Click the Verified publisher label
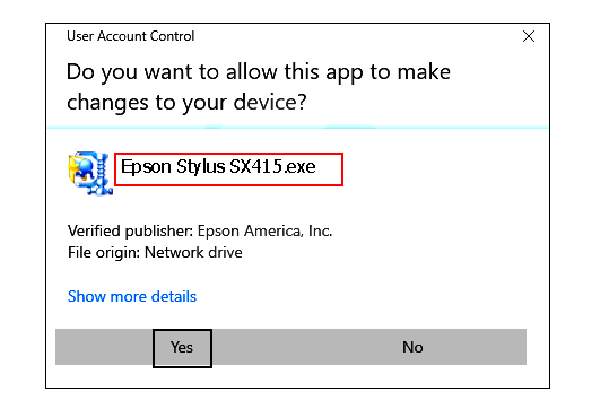 click(x=130, y=231)
